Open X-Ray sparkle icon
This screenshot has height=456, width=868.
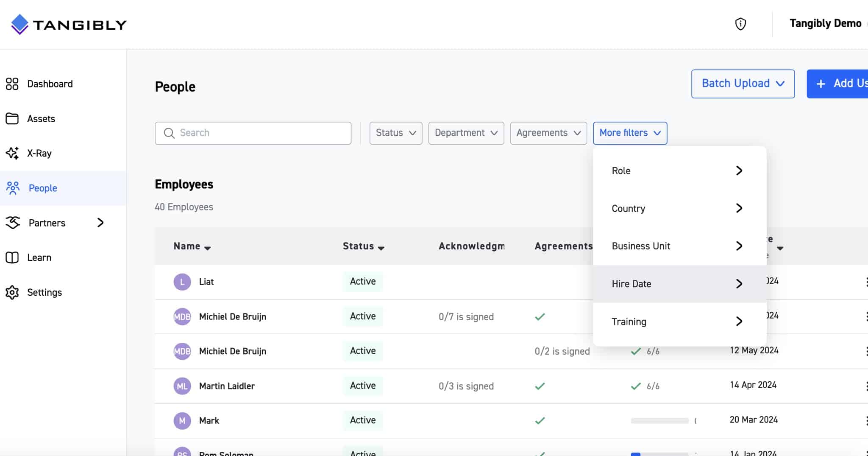(12, 153)
